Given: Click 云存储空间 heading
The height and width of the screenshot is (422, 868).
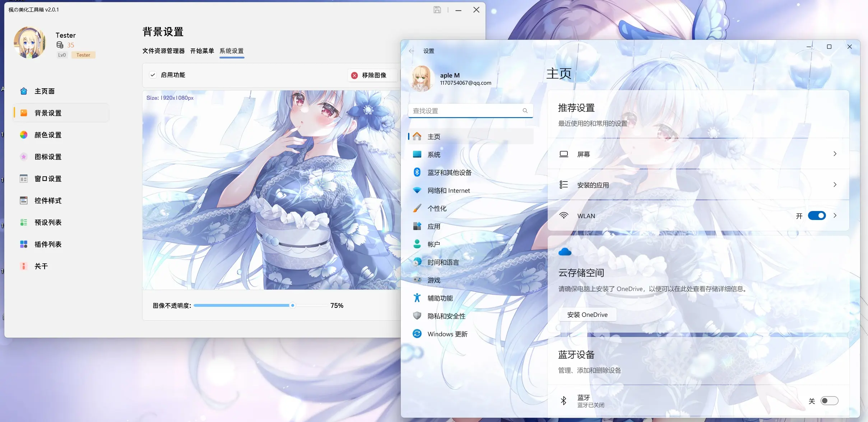Looking at the screenshot, I should [581, 273].
